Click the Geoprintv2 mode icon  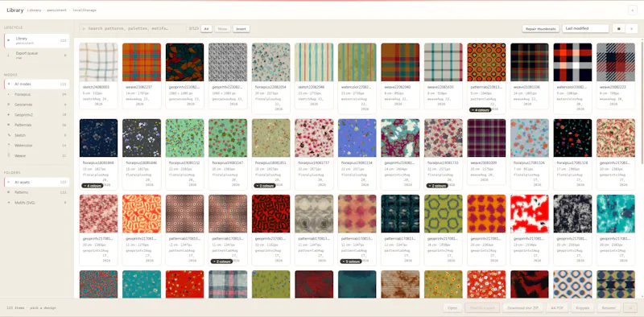click(9, 115)
